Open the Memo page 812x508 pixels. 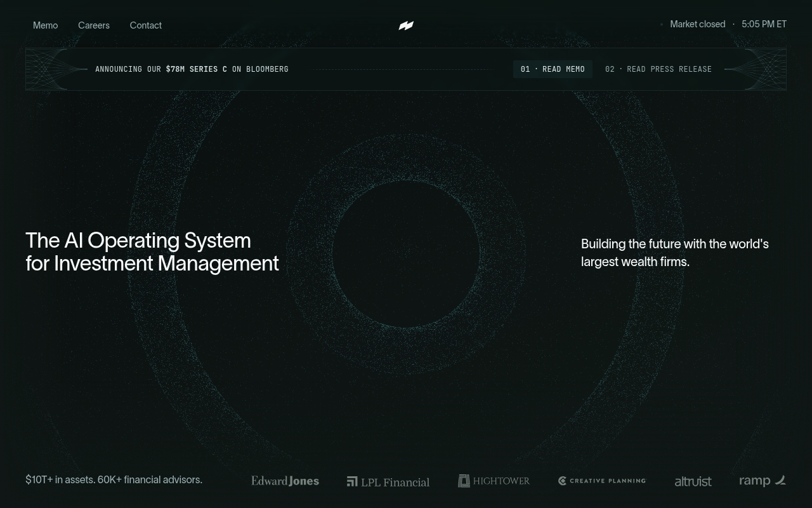46,25
